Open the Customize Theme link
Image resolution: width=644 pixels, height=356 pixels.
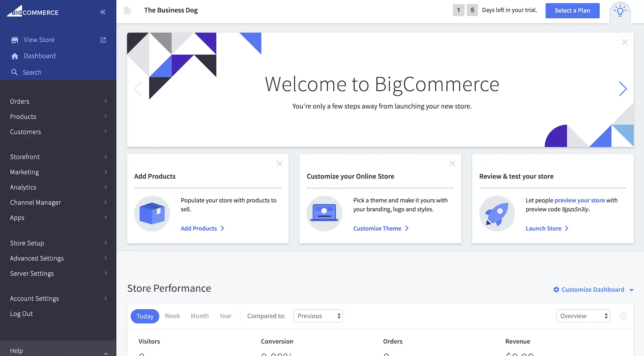(x=377, y=228)
